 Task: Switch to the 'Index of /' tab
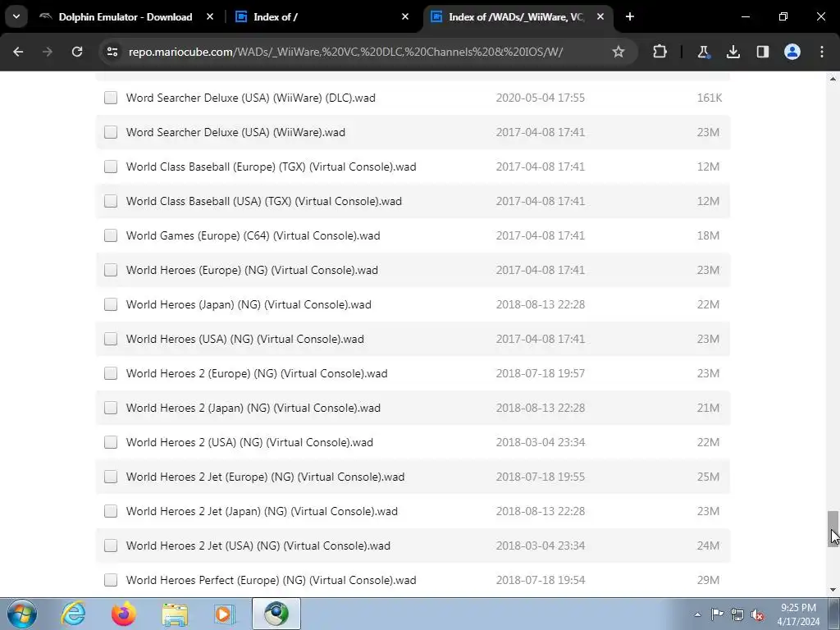(x=322, y=16)
